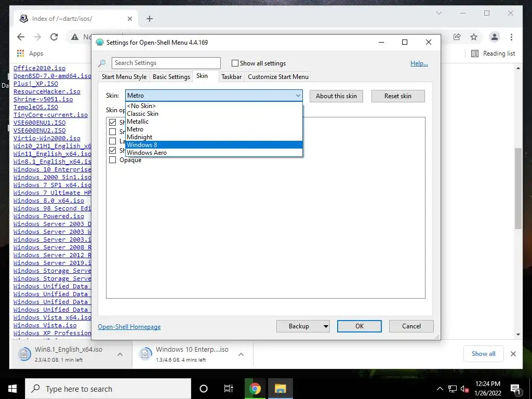Open the Chrome three-dot menu

(x=511, y=37)
